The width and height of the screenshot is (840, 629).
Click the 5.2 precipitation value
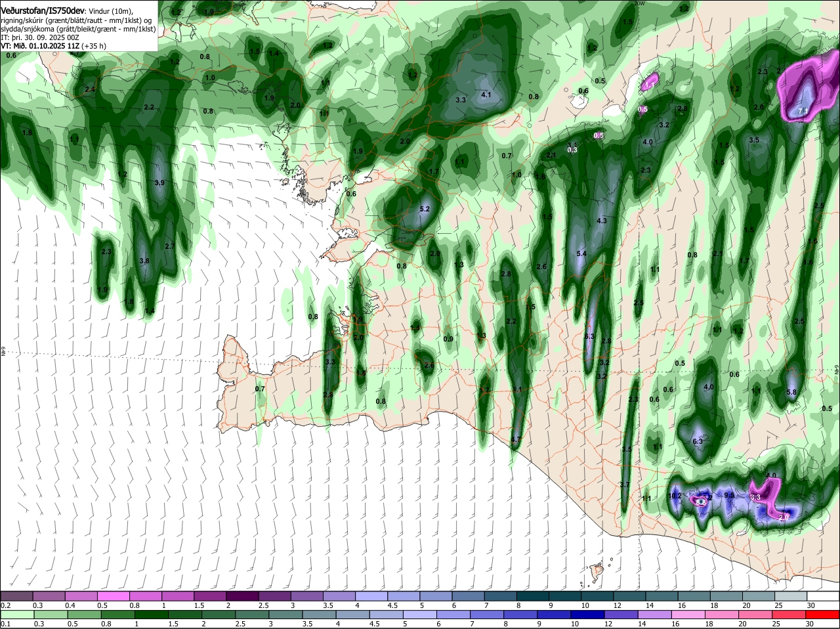(424, 209)
